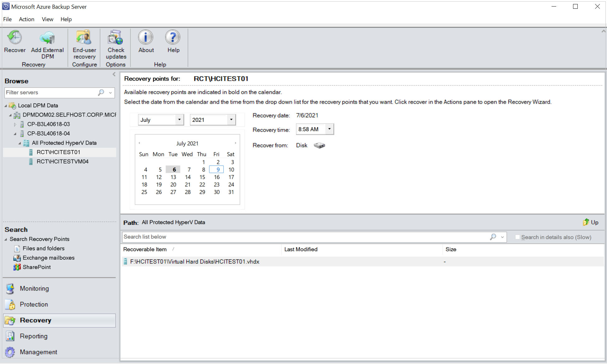Click Up navigation button in path bar
Image resolution: width=607 pixels, height=364 pixels.
pyautogui.click(x=590, y=222)
